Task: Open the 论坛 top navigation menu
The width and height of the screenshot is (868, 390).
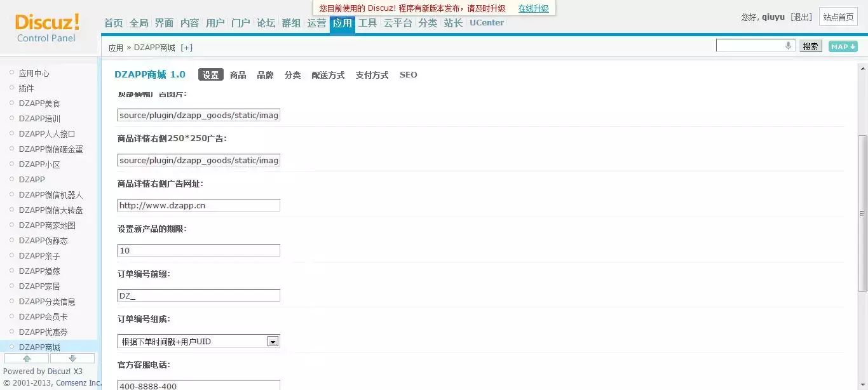Action: (266, 23)
